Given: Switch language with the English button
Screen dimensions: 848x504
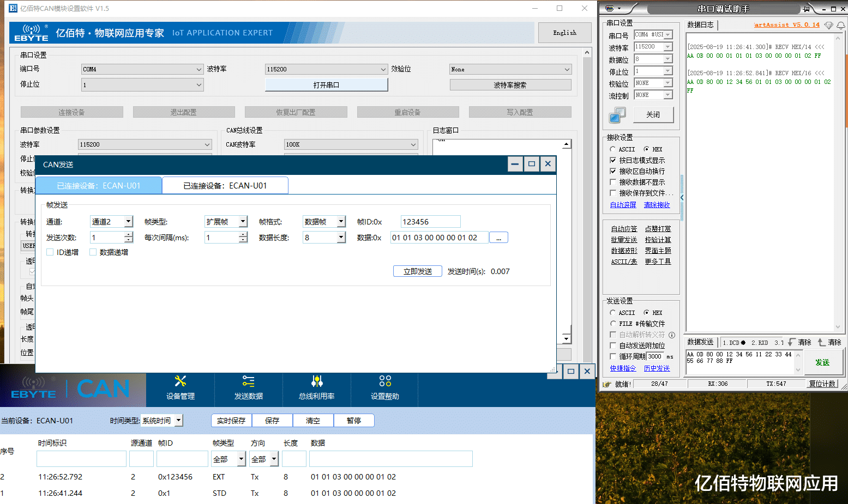Looking at the screenshot, I should point(565,33).
